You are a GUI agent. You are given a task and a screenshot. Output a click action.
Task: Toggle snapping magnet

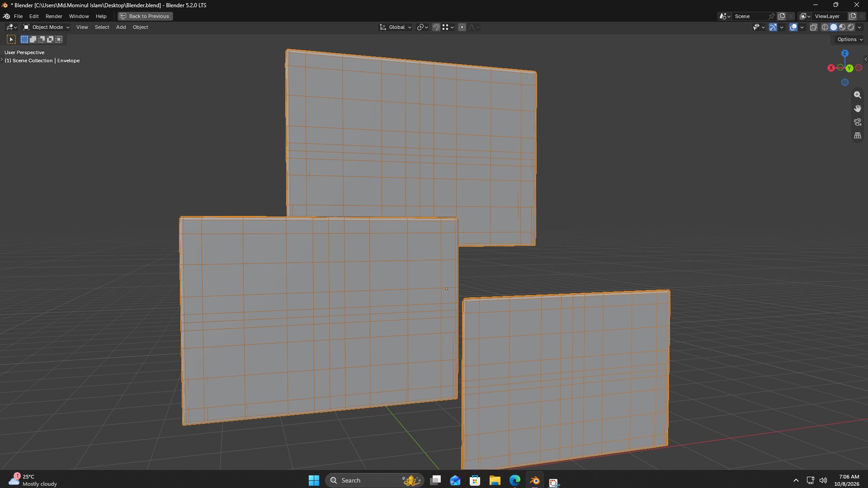coord(436,27)
